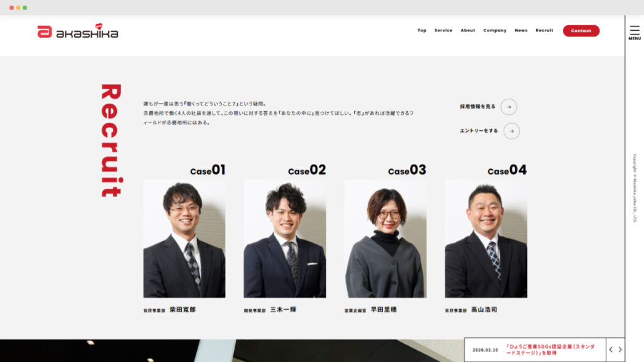Select Case02 photo of 三木一輝
The height and width of the screenshot is (362, 644).
tap(285, 238)
